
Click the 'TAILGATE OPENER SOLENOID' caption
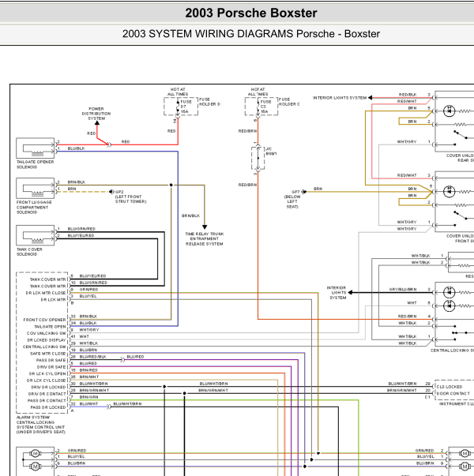pyautogui.click(x=35, y=164)
